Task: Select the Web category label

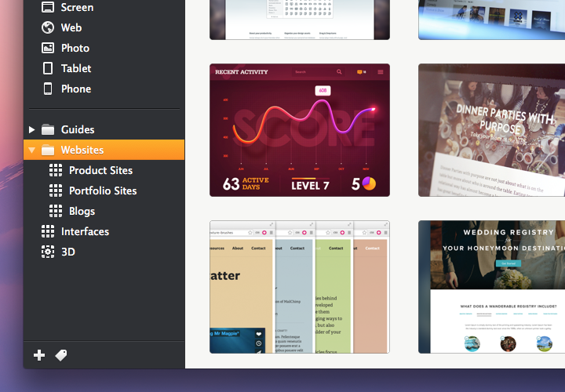Action: click(71, 27)
